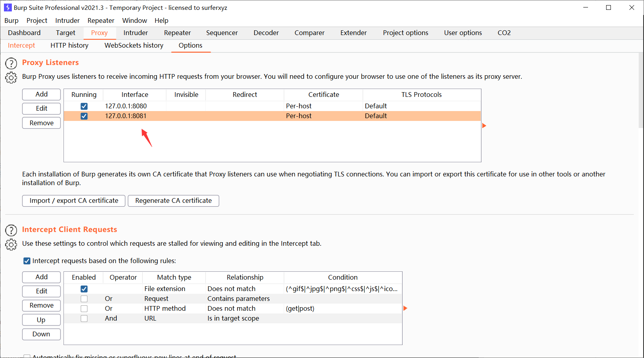Enable the 'Contains parameters' Request rule
The image size is (644, 358).
[84, 299]
